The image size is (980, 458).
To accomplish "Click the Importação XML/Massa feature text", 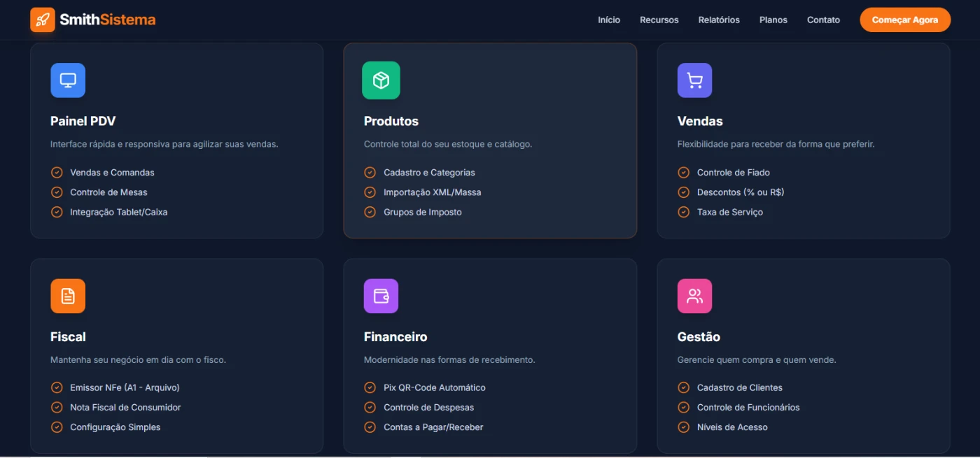I will [432, 192].
